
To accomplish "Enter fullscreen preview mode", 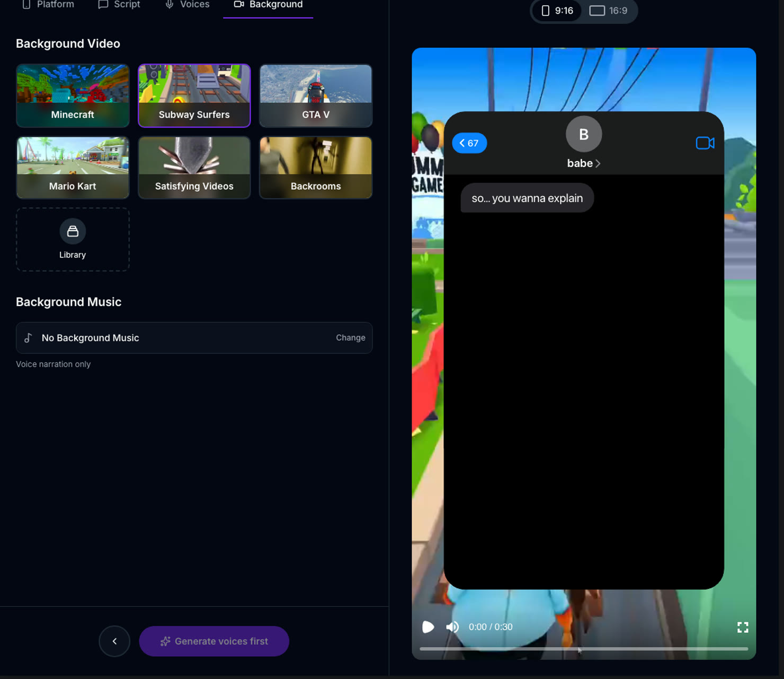I will coord(743,628).
